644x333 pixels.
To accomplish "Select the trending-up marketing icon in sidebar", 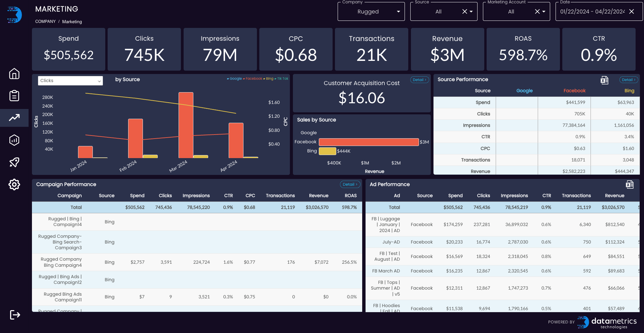I will point(14,118).
